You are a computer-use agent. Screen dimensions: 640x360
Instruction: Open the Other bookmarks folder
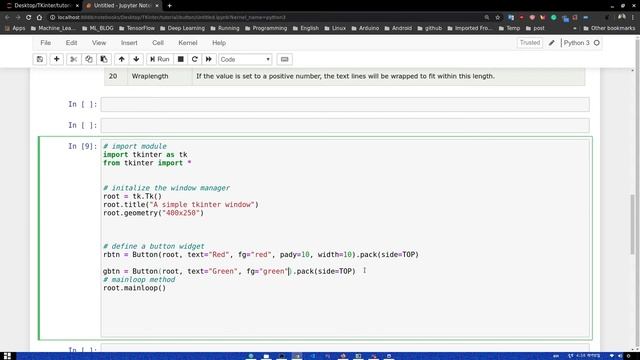click(609, 28)
